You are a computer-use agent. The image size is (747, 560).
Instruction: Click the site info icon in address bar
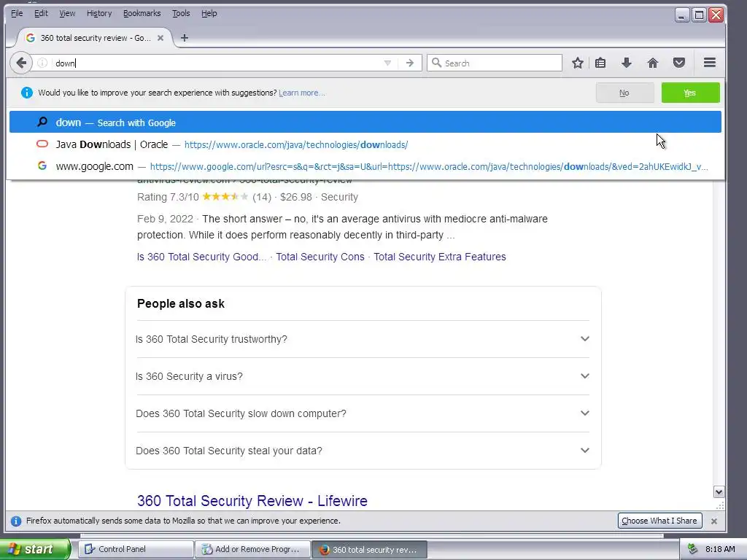click(x=42, y=63)
